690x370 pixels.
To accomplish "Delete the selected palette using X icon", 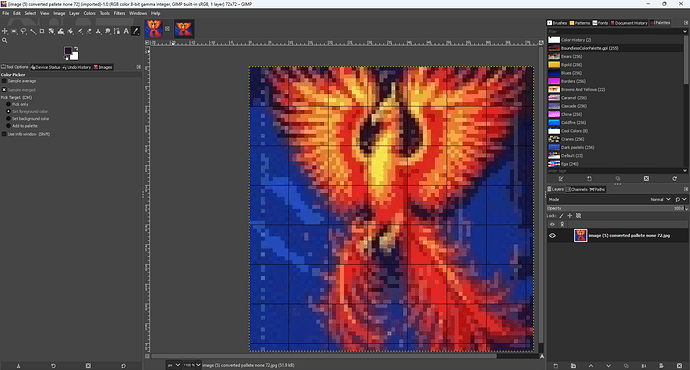I will 646,179.
